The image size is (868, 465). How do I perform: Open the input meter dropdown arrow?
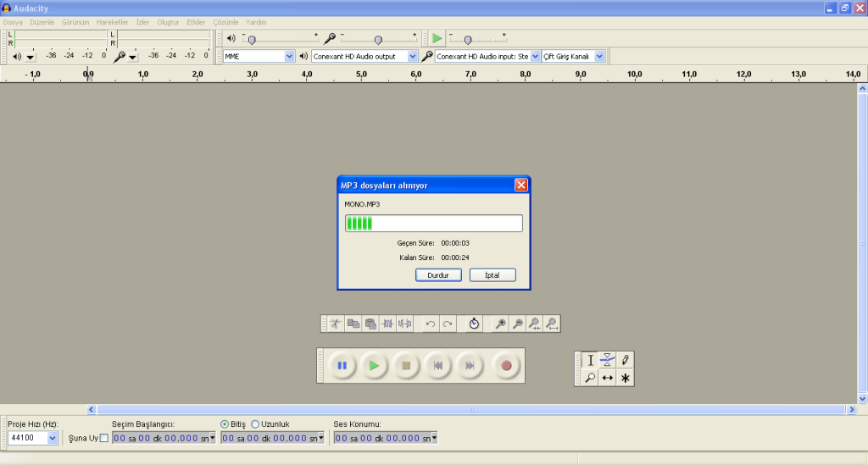tap(132, 57)
